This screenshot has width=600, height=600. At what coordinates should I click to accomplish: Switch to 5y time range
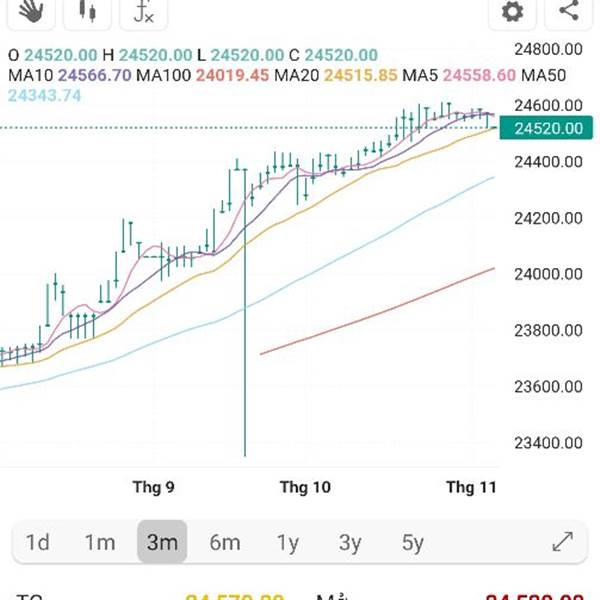413,542
